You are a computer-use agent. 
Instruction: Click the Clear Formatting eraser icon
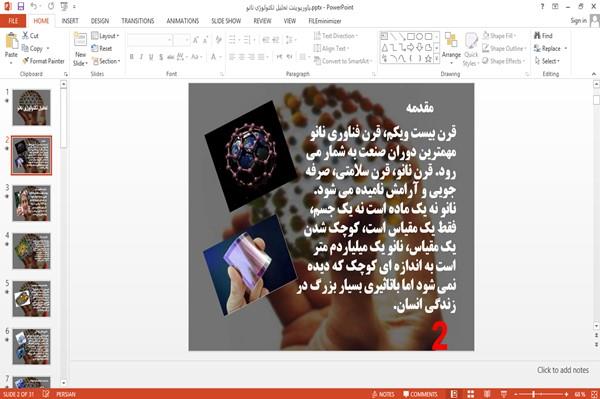[218, 40]
